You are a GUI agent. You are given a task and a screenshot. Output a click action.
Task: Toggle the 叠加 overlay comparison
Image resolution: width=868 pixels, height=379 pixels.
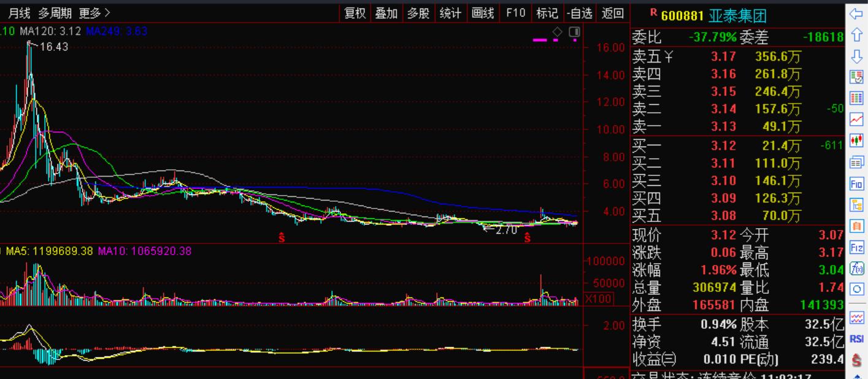[x=386, y=13]
